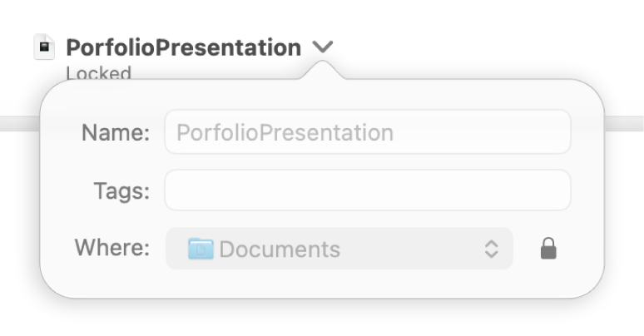
Task: Open the Where location dropdown
Action: coord(339,249)
